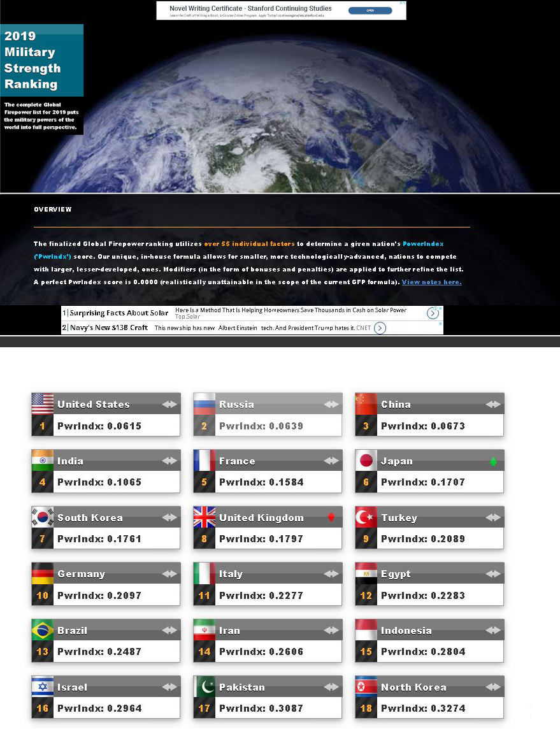Click '2019 Military Strength Ranking' title box
Screen dimensions: 560x741
coord(41,60)
